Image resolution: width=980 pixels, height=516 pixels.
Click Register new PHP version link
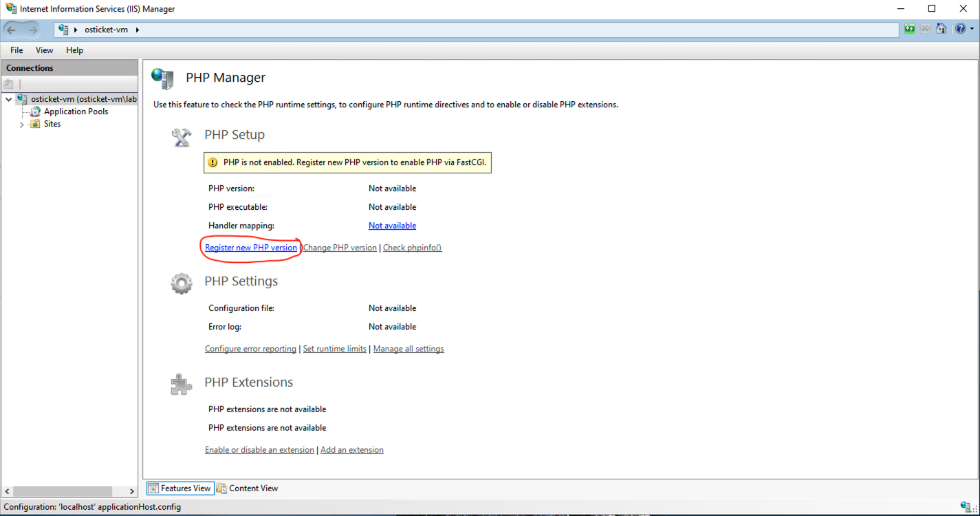[x=251, y=248]
